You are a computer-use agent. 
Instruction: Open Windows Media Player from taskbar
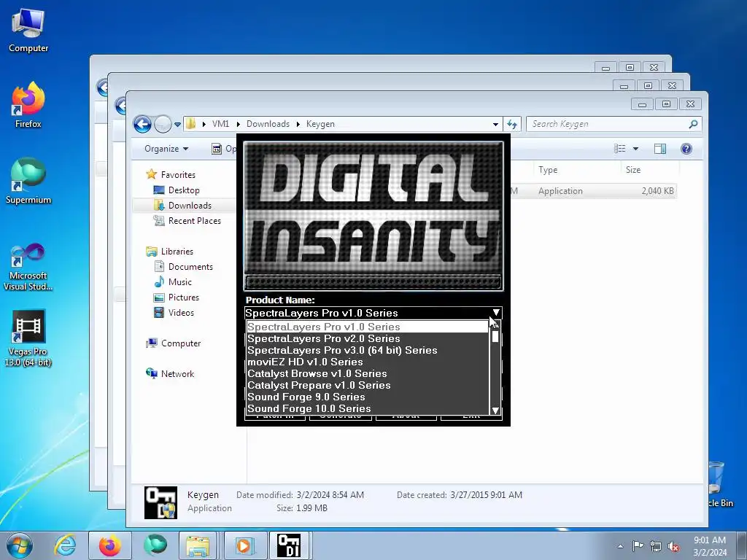244,545
